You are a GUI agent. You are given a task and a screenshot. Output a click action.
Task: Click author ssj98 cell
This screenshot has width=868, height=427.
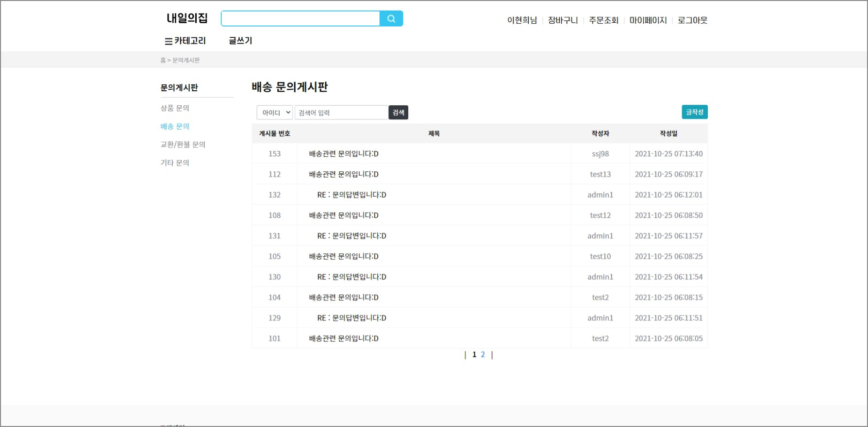tap(601, 154)
